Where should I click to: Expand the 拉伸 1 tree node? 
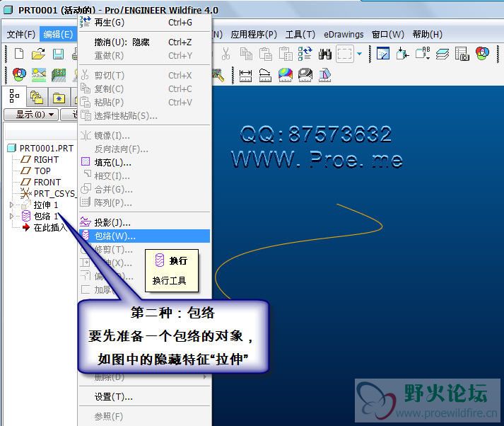pyautogui.click(x=11, y=205)
